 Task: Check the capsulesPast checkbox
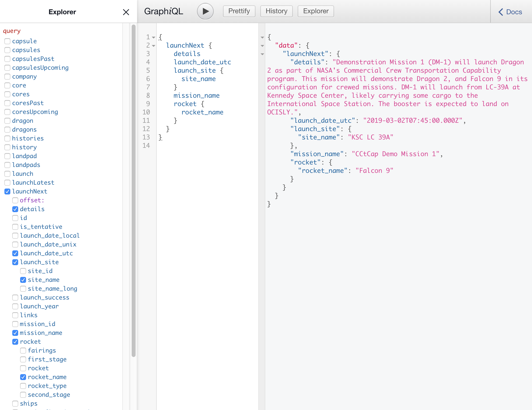(7, 59)
